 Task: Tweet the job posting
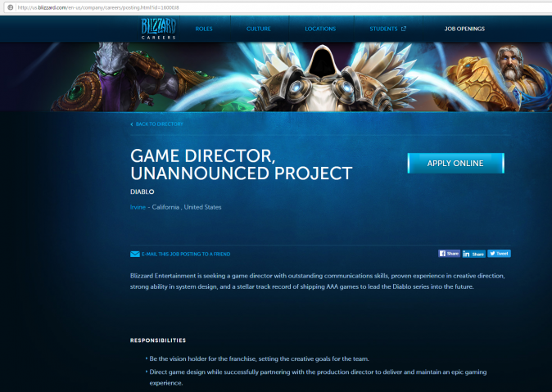point(499,254)
